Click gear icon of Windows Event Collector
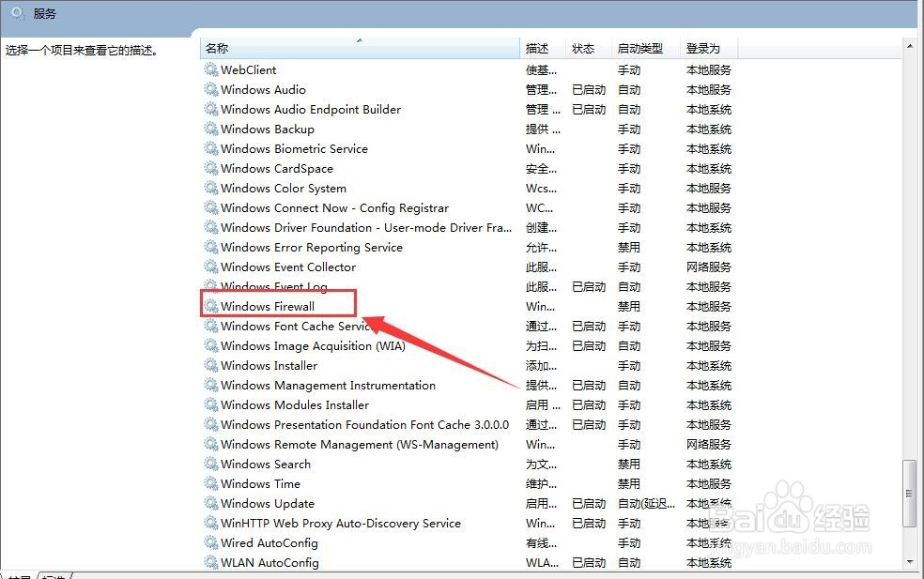Viewport: 924px width, 579px height. point(211,267)
